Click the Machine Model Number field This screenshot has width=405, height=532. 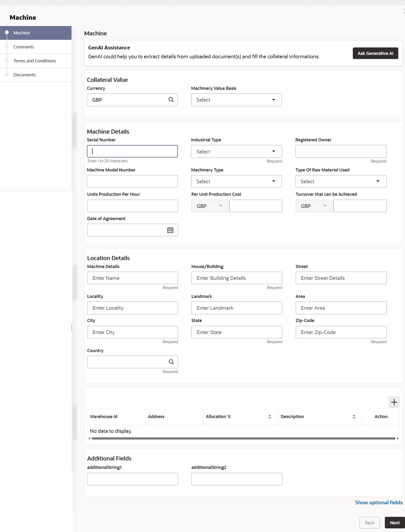[x=132, y=181]
